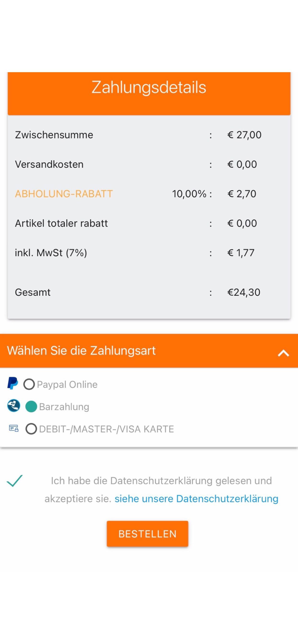Select the Barzahlung radio button
The height and width of the screenshot is (644, 298).
point(31,407)
